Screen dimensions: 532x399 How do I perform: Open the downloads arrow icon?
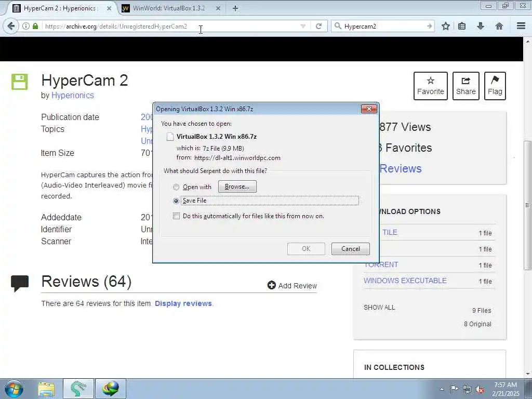coord(481,26)
